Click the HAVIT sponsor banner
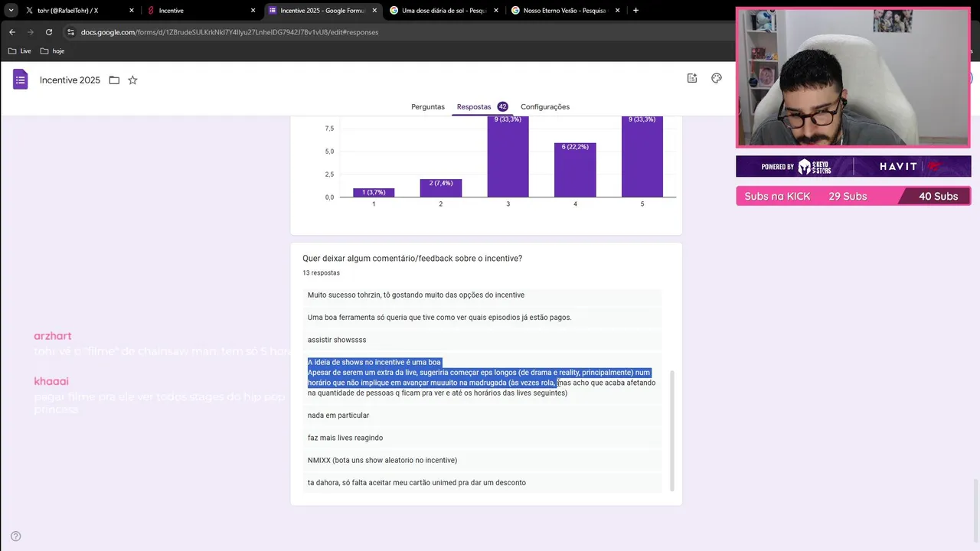The image size is (980, 551). point(853,166)
